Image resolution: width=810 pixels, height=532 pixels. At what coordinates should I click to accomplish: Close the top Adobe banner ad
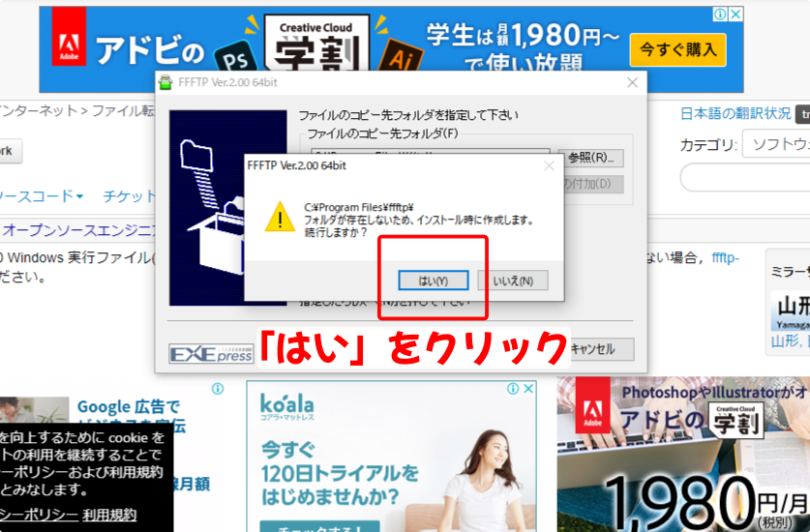[735, 14]
